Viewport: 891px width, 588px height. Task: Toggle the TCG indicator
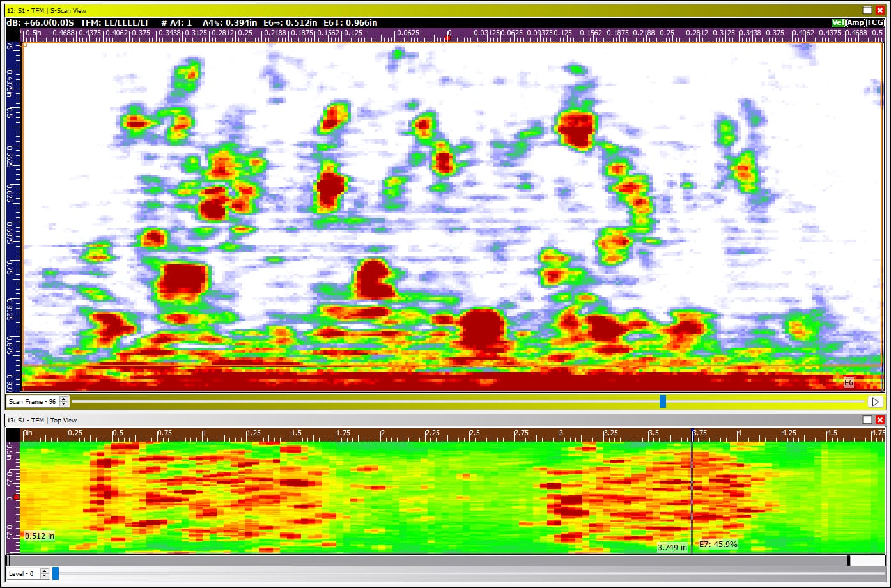pyautogui.click(x=875, y=22)
